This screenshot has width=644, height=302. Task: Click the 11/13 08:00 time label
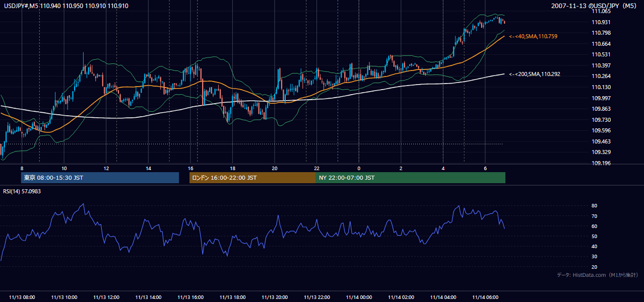22,297
